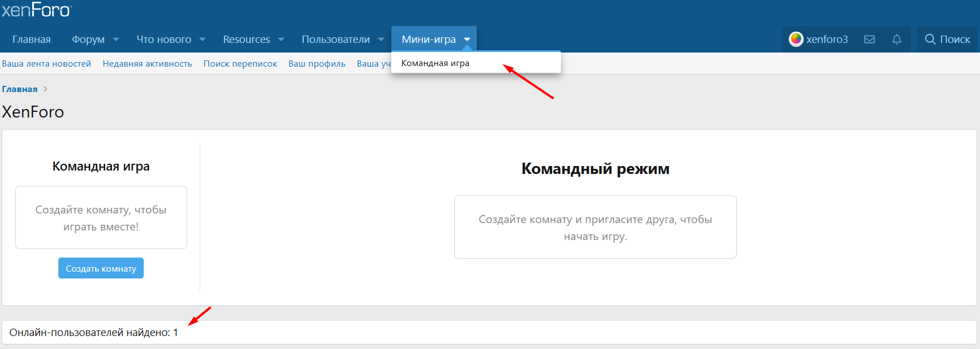This screenshot has height=349, width=980.
Task: Click the xenforo3 user avatar
Action: click(796, 39)
